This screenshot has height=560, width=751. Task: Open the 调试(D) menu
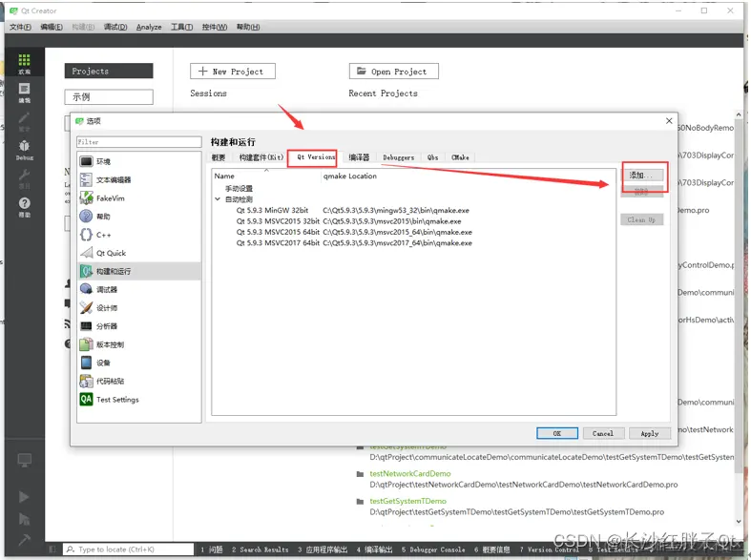[x=115, y=28]
